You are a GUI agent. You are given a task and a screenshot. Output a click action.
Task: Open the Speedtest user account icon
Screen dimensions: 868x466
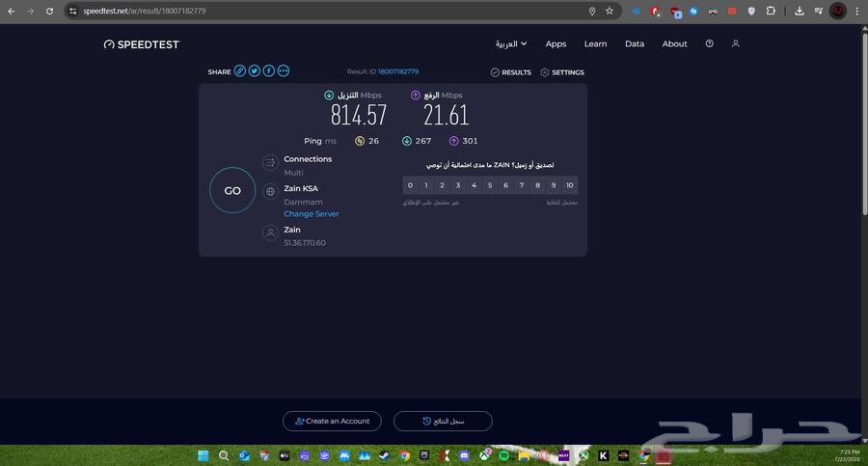point(735,43)
